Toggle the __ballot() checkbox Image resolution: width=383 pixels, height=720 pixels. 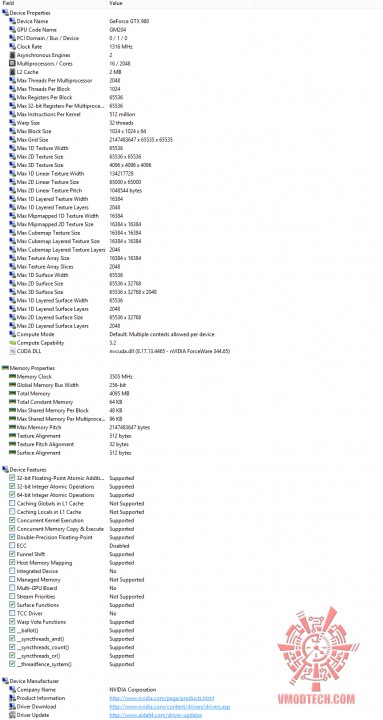12,630
